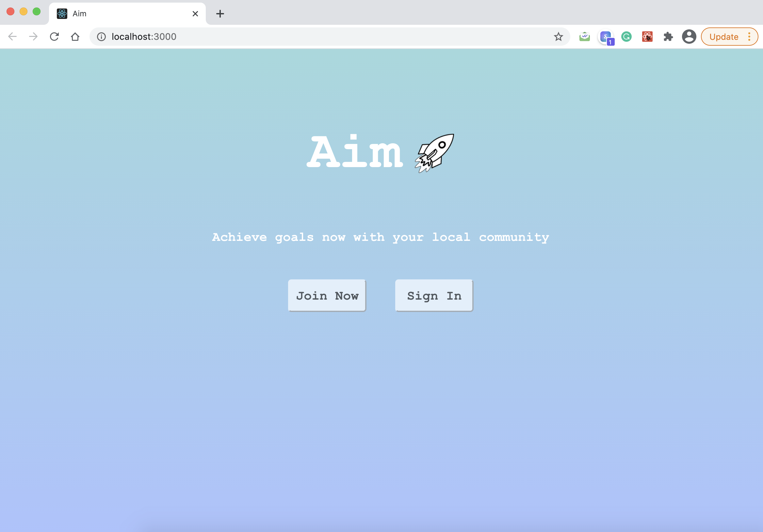Image resolution: width=763 pixels, height=532 pixels.
Task: Open the React Developer Tools extension
Action: coord(647,37)
